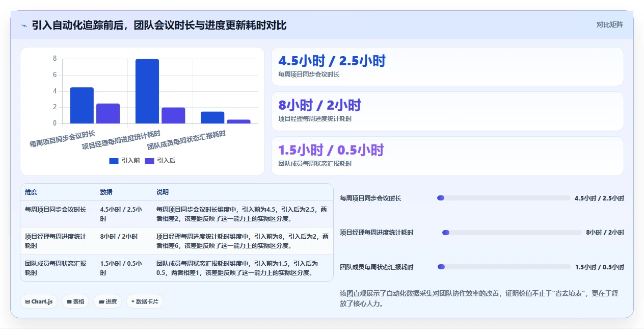Click the main title 引入自动化追踪前后 heading
Image resolution: width=644 pixels, height=329 pixels.
click(x=159, y=25)
